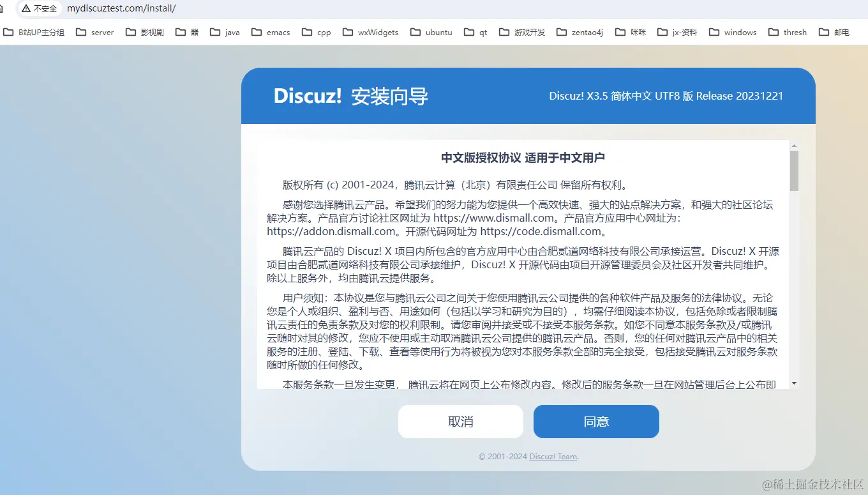This screenshot has height=495, width=868.
Task: Open the emacs bookmark folder
Action: 271,32
